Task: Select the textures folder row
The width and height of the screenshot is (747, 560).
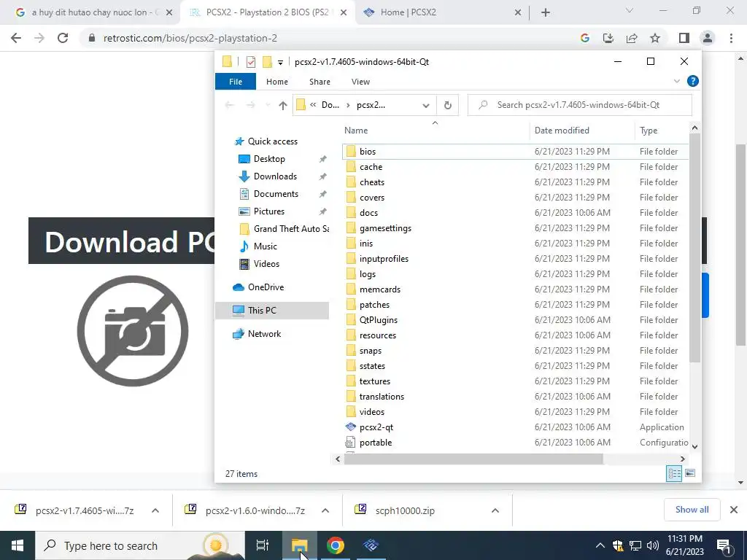Action: (x=515, y=381)
